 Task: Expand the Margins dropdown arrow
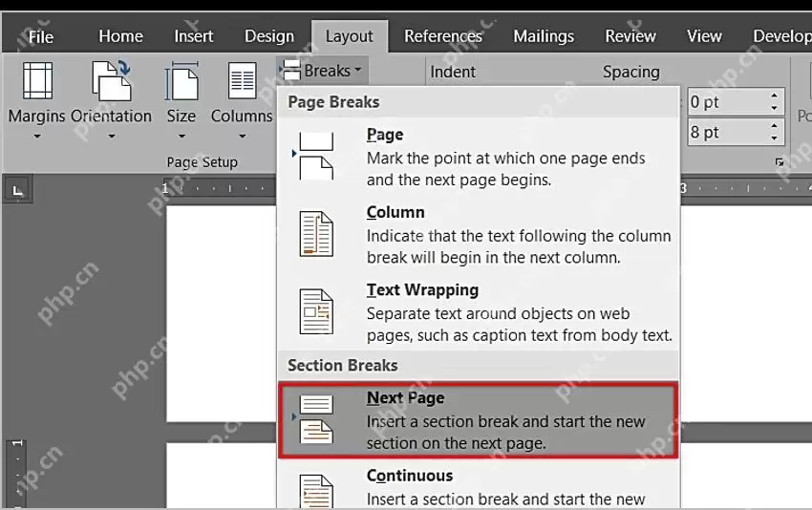coord(36,137)
